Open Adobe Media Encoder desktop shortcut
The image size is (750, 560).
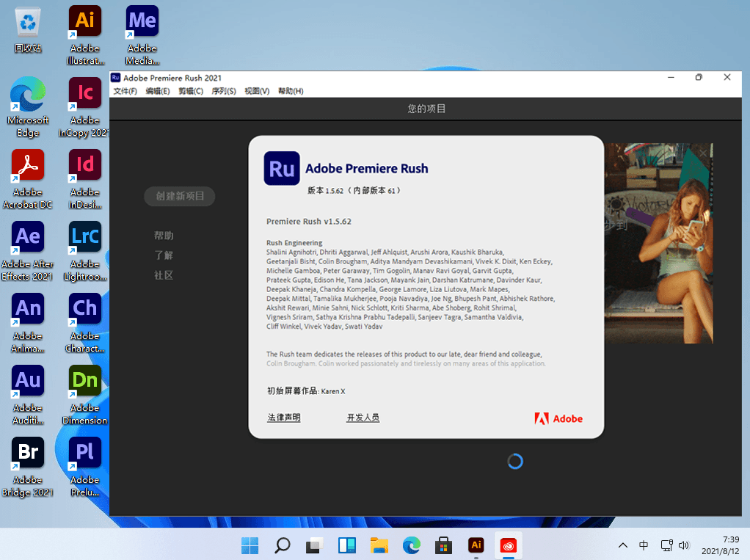click(x=142, y=35)
